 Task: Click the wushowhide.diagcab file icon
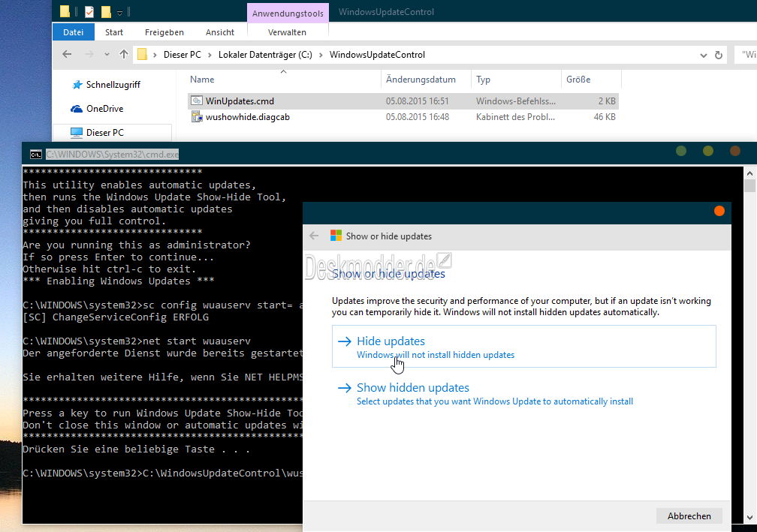(197, 117)
